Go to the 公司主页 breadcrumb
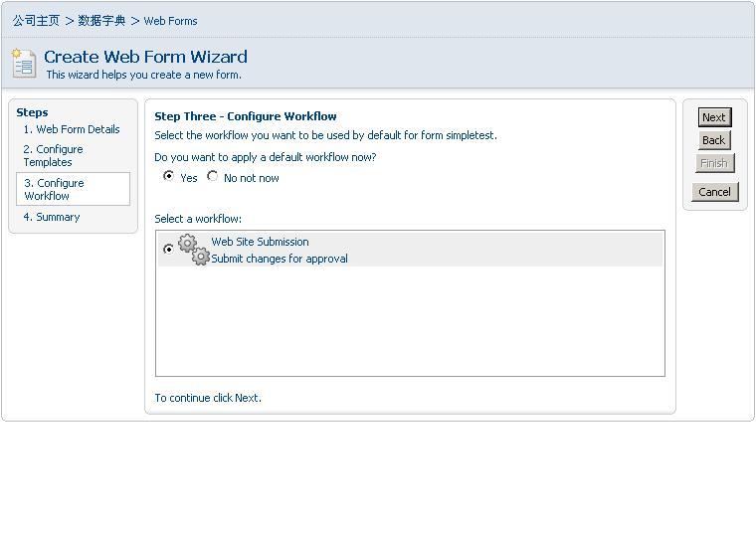 tap(36, 21)
